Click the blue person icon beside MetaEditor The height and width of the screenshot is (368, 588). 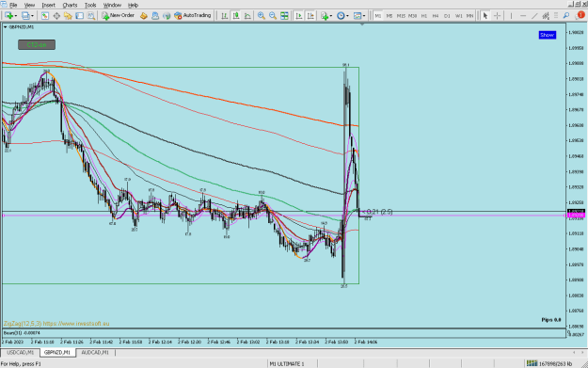point(155,15)
